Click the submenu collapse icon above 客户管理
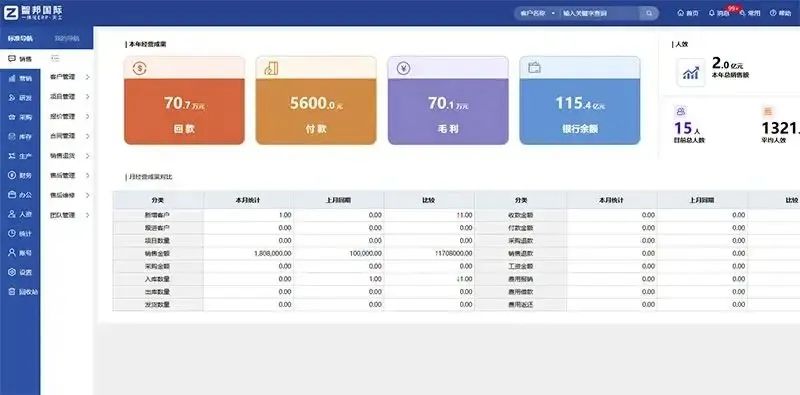This screenshot has height=395, width=800. coord(55,59)
